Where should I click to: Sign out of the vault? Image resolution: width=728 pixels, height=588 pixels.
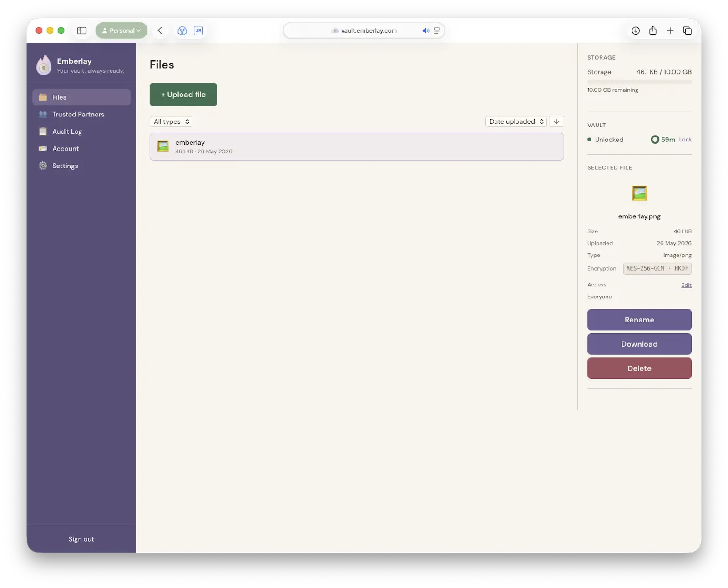pyautogui.click(x=81, y=539)
